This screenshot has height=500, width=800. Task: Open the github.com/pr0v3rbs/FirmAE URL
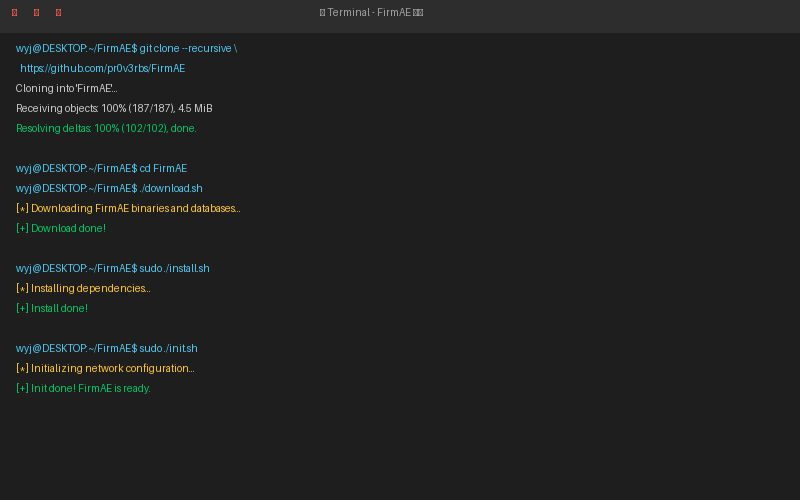click(103, 68)
